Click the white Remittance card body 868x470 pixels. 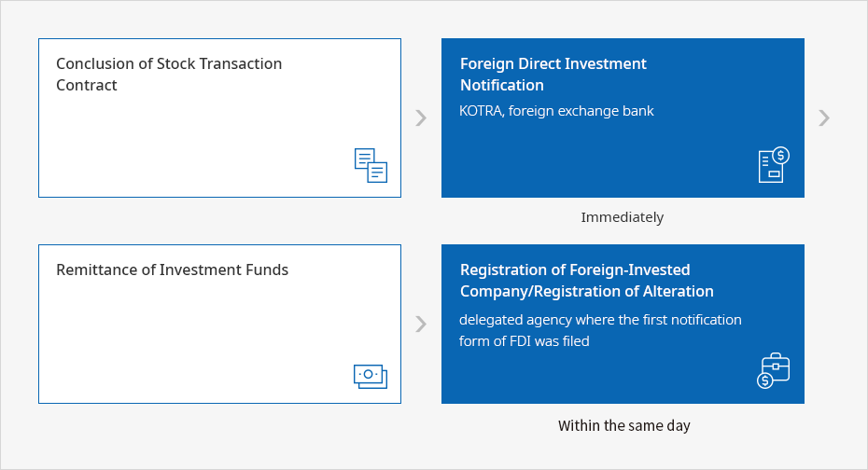click(x=219, y=324)
